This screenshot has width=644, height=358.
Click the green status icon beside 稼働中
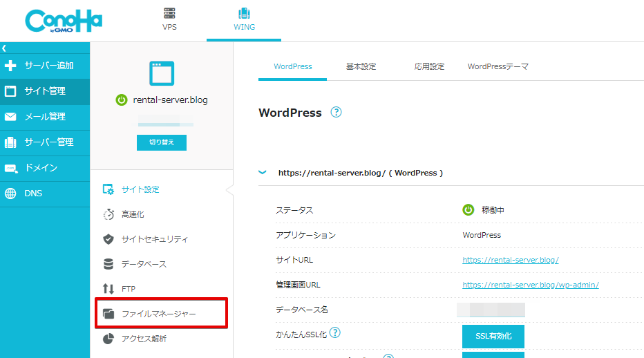468,210
